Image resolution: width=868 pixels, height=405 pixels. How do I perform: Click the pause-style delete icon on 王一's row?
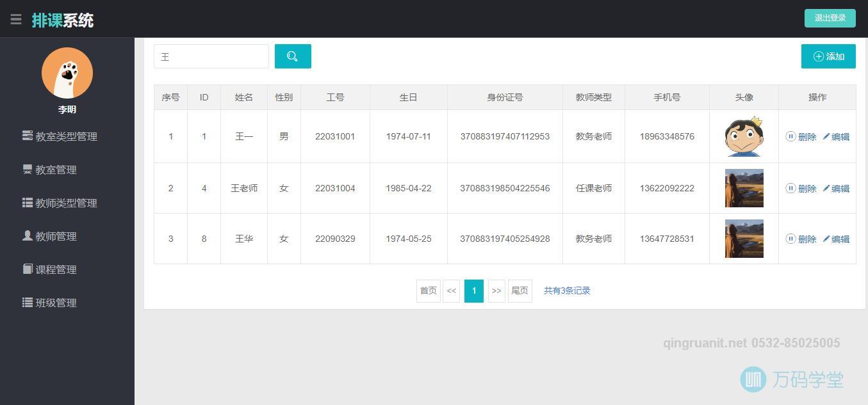tap(790, 136)
